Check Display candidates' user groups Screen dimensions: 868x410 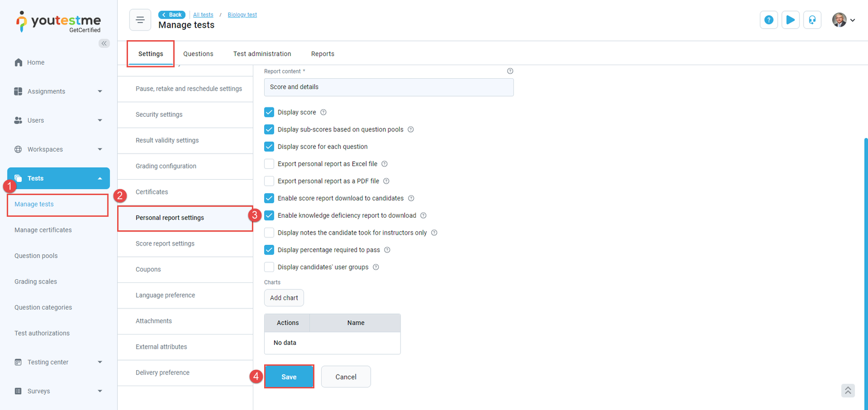[x=269, y=267]
